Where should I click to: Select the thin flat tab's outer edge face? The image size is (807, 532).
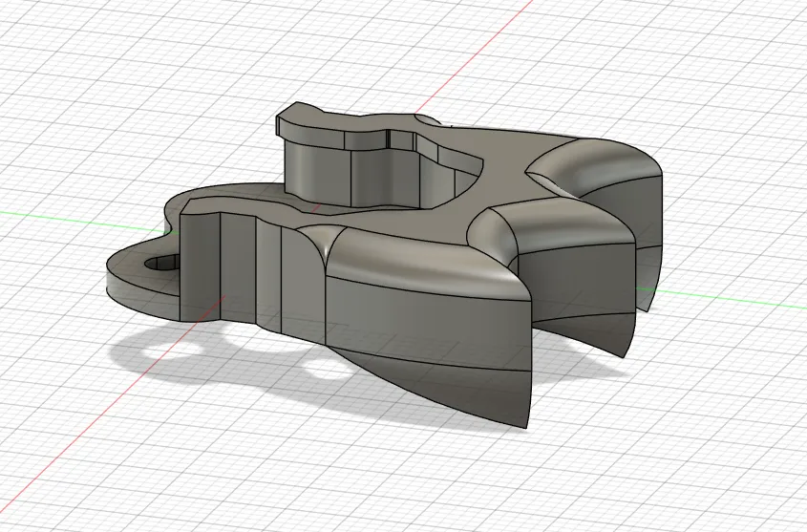pos(141,296)
